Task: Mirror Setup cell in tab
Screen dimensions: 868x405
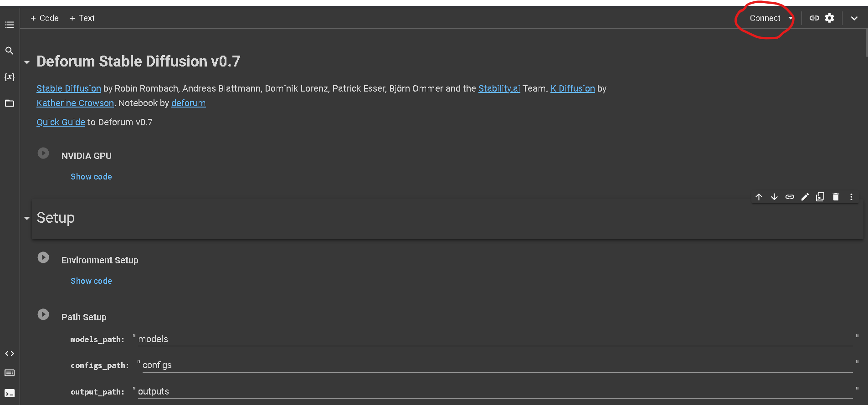Action: click(x=820, y=197)
